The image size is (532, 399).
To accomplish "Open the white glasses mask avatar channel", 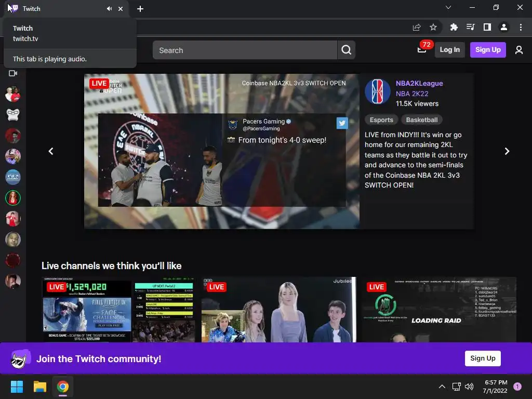I will point(13,115).
